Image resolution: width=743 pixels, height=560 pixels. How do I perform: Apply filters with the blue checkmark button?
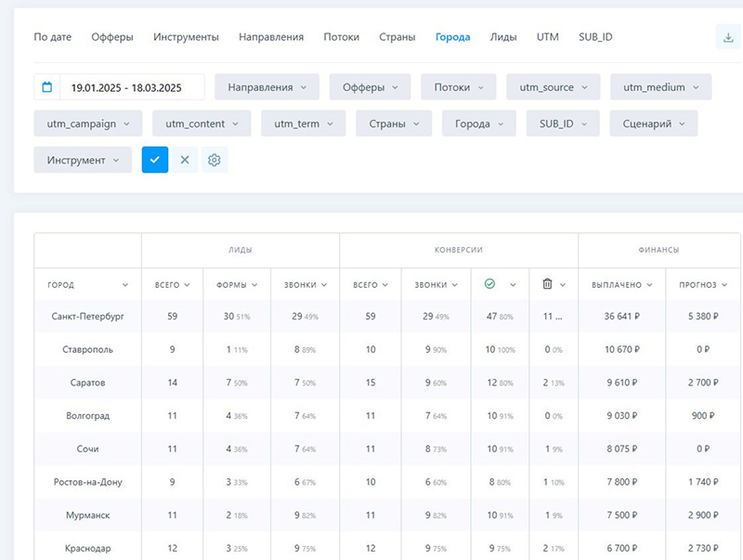pos(155,160)
